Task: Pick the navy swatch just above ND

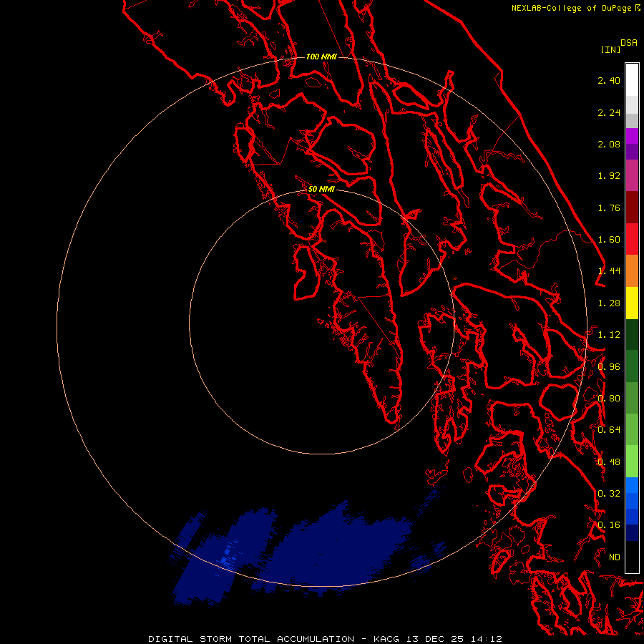Action: click(x=632, y=532)
